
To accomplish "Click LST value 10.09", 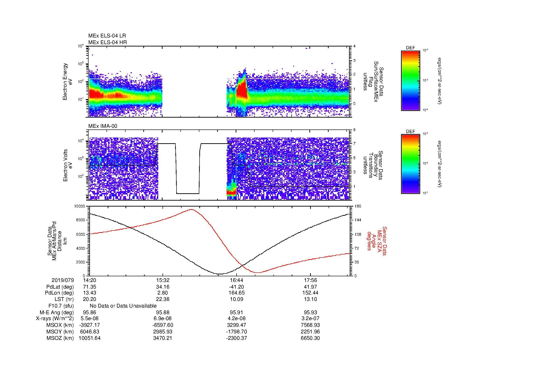I will point(237,299).
